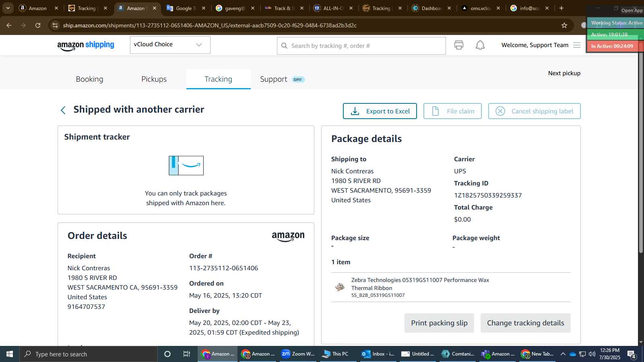644x362 pixels.
Task: Open Cortana circle icon on taskbar
Action: pyautogui.click(x=167, y=354)
